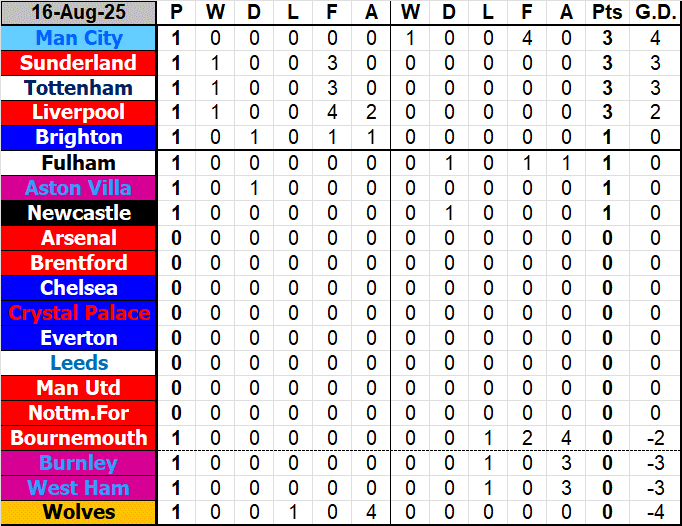Select the Man Utd team cell

point(79,388)
